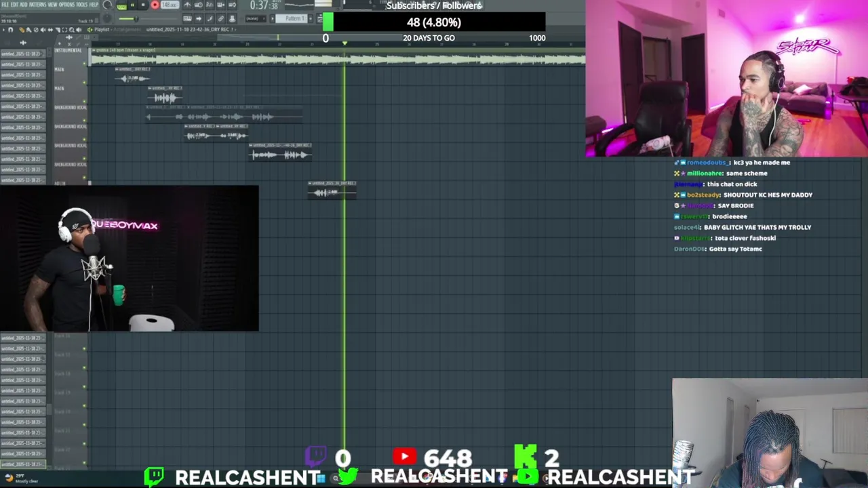868x488 pixels.
Task: Mute the second BACKGROUND VOCAL track LED
Action: pos(85,140)
